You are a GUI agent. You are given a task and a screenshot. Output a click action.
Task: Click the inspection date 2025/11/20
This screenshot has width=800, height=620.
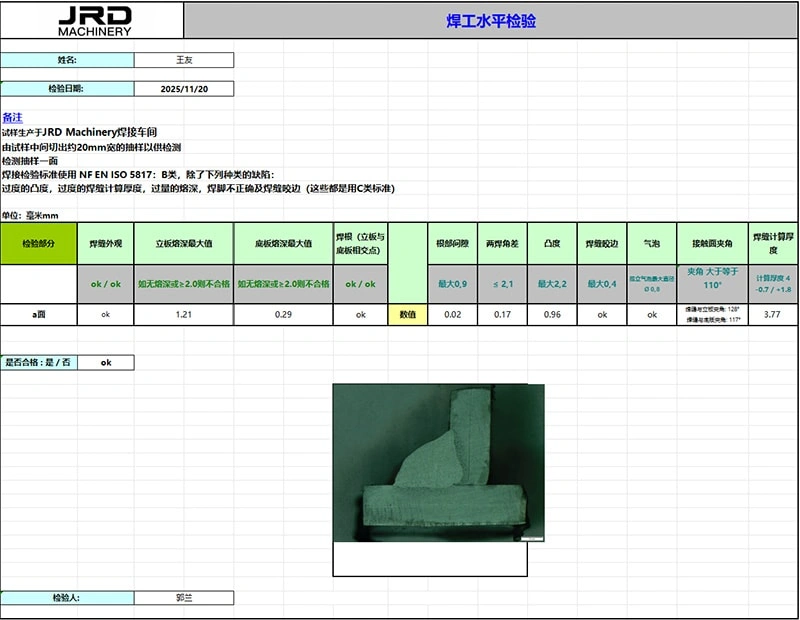point(185,88)
